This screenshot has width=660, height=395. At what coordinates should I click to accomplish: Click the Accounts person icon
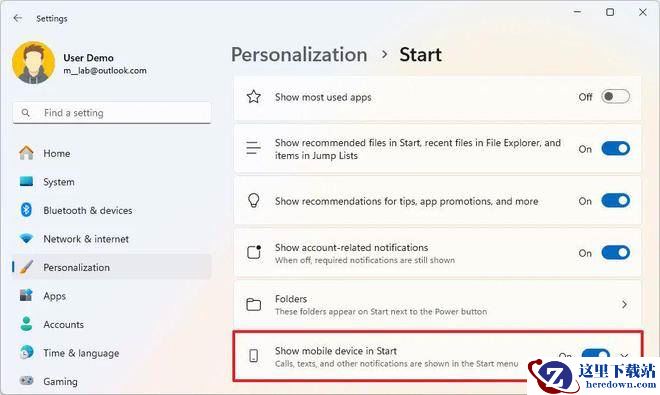26,324
